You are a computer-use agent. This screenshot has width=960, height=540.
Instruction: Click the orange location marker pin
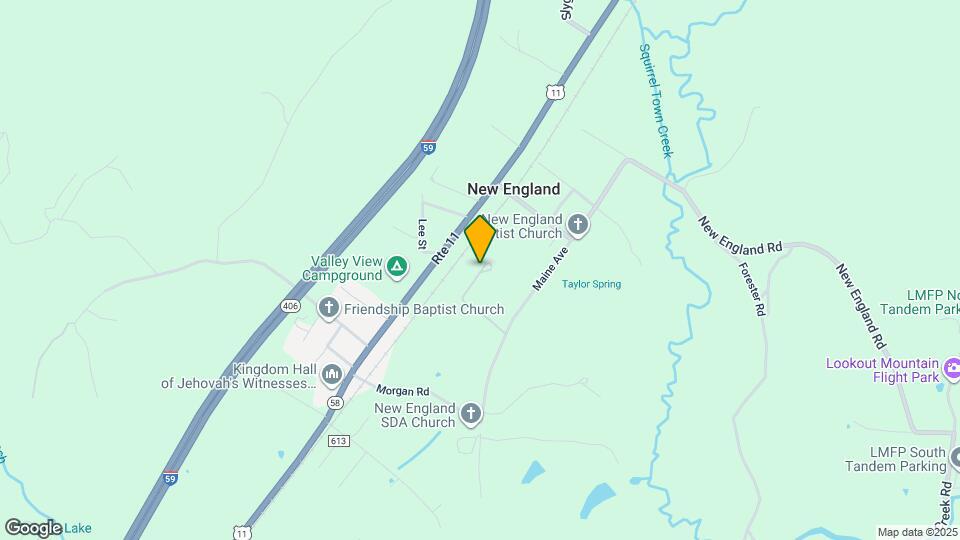click(x=480, y=239)
